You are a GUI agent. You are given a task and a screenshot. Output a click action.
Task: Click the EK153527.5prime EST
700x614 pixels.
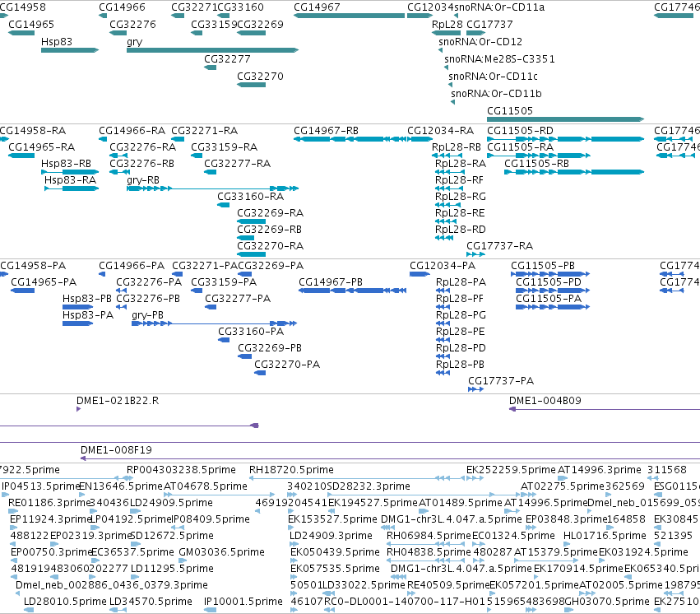tap(292, 528)
